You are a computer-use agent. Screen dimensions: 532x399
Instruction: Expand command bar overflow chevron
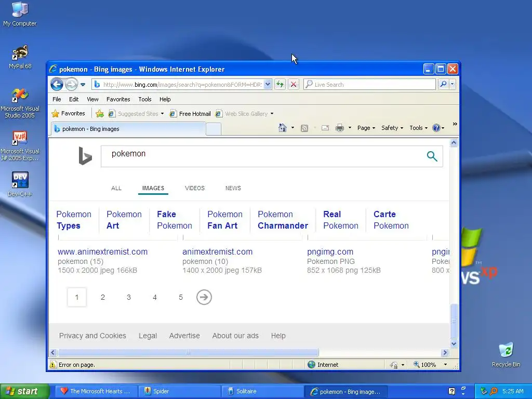(455, 124)
